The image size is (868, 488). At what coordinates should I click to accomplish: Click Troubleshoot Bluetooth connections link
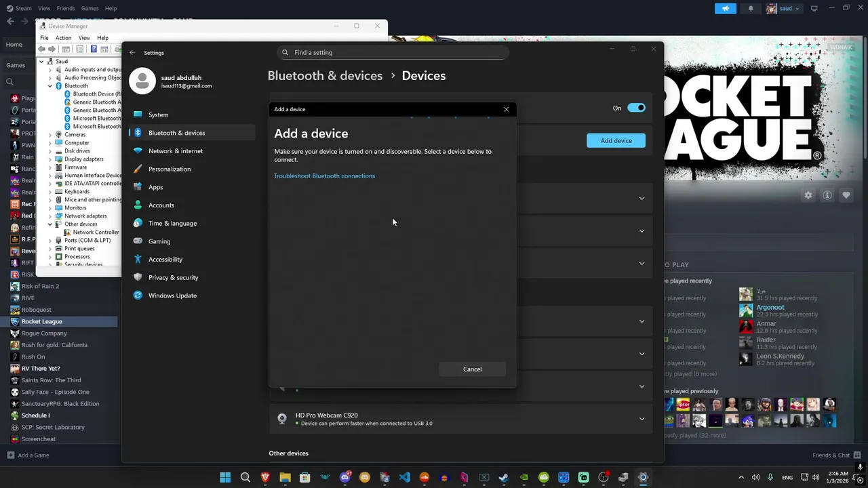(324, 176)
